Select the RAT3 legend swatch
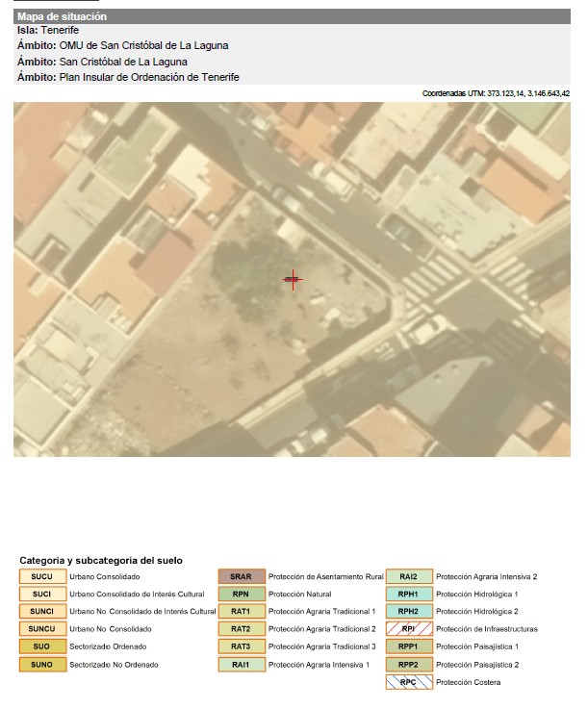 pos(241,646)
